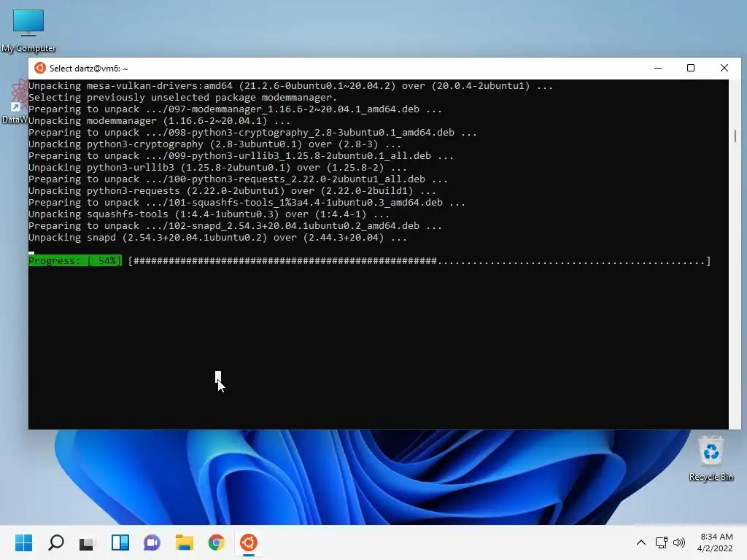Click 'Unpacking python3-cryptography' line
This screenshot has height=560, width=747.
pyautogui.click(x=214, y=144)
